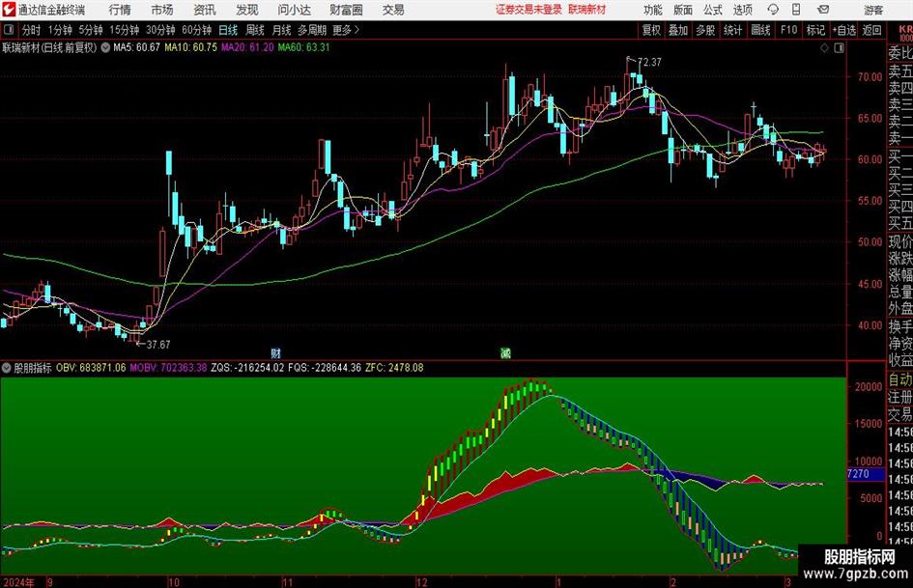Switch to 周线 weekly tab
The height and width of the screenshot is (588, 913).
255,30
